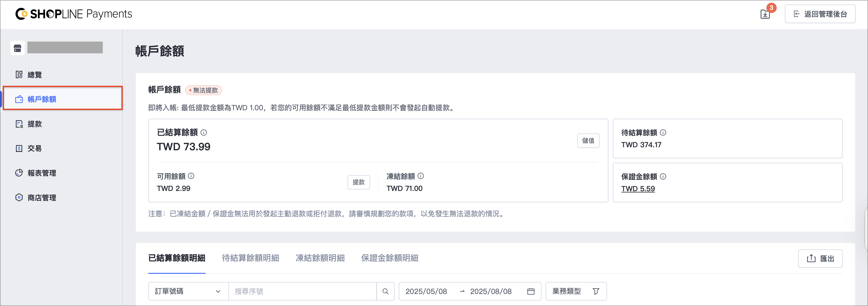Click the wallet icon beside 帳戶餘額
868x306 pixels.
coord(19,99)
